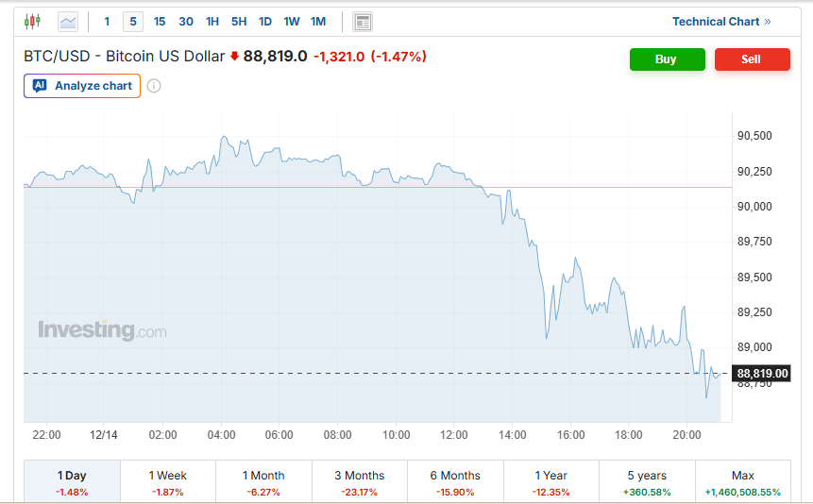Switch to candlestick chart type
This screenshot has width=813, height=504.
[x=33, y=21]
